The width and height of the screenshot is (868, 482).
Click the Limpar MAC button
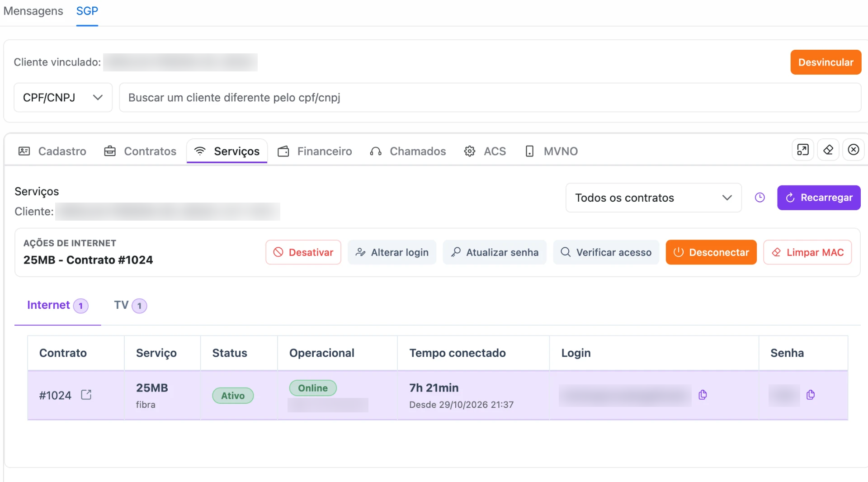coord(807,252)
